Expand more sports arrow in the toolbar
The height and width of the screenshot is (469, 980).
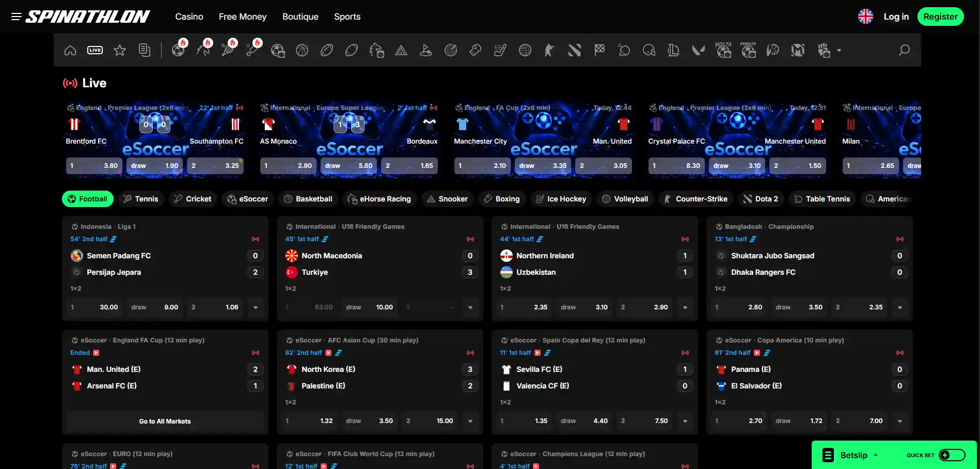(x=839, y=50)
